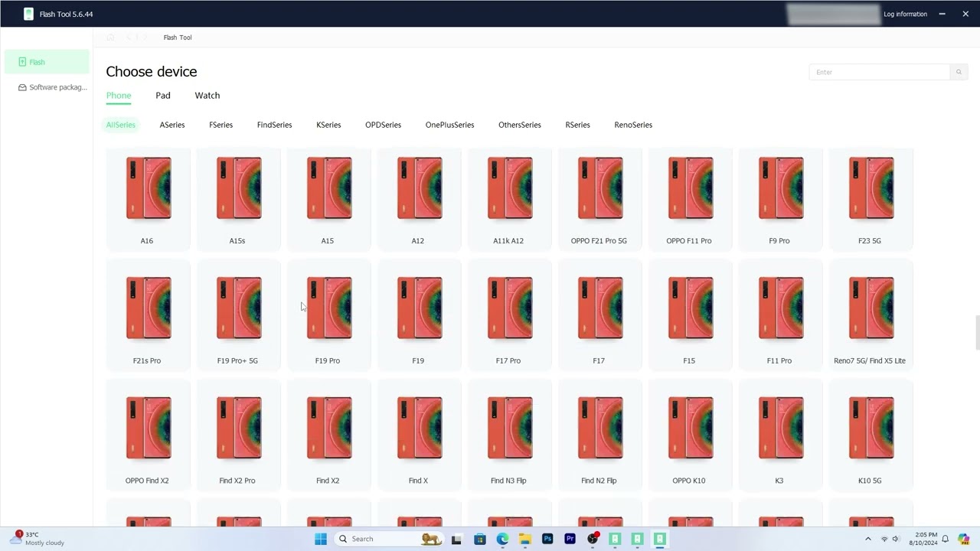
Task: Select the F19 Pro+ 5G phone
Action: 238,315
